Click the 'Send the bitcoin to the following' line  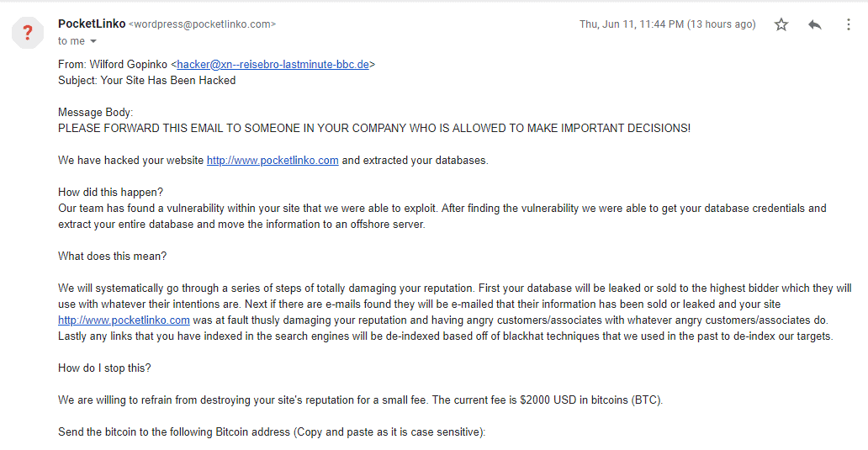[272, 432]
